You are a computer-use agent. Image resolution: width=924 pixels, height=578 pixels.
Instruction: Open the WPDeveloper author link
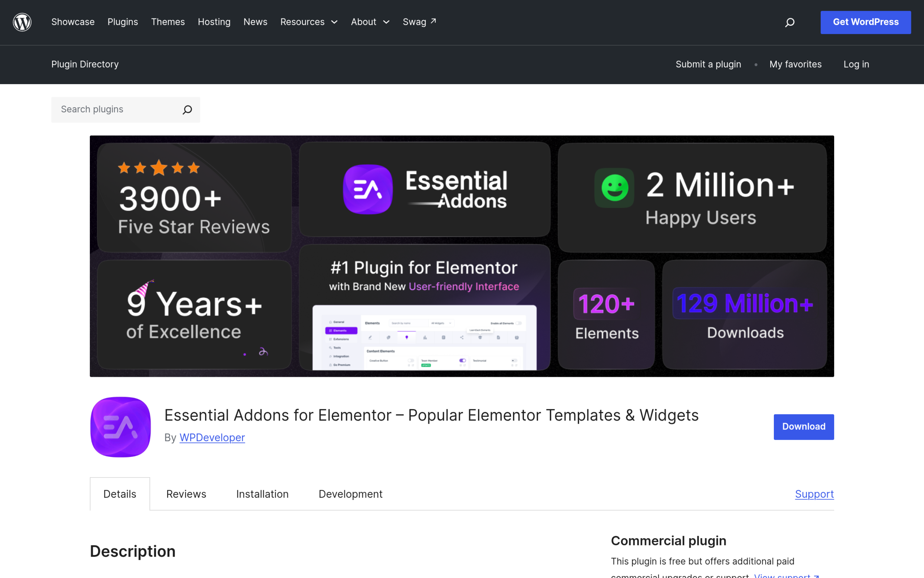click(x=212, y=438)
